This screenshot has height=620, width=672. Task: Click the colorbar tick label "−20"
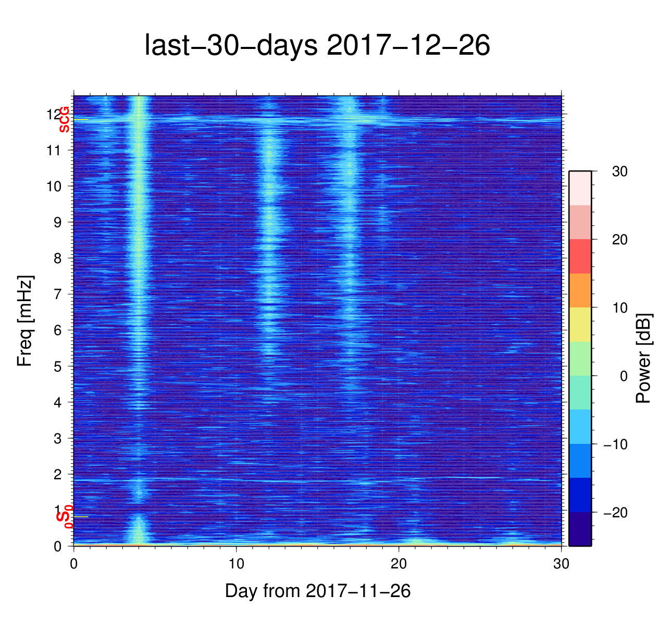point(615,513)
